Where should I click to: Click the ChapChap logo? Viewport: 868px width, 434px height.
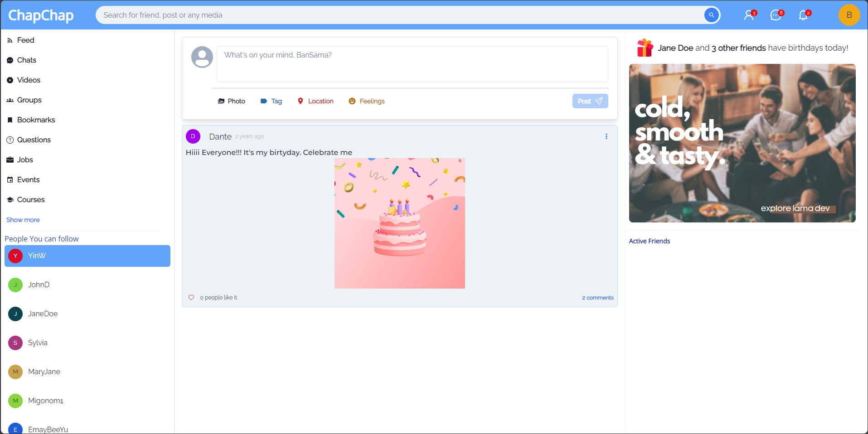[41, 15]
